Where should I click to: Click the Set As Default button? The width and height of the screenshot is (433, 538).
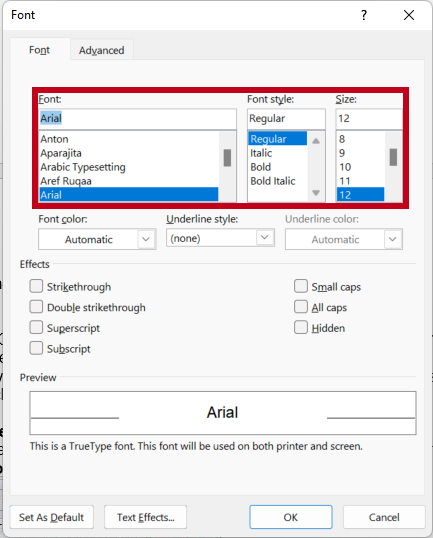point(51,517)
